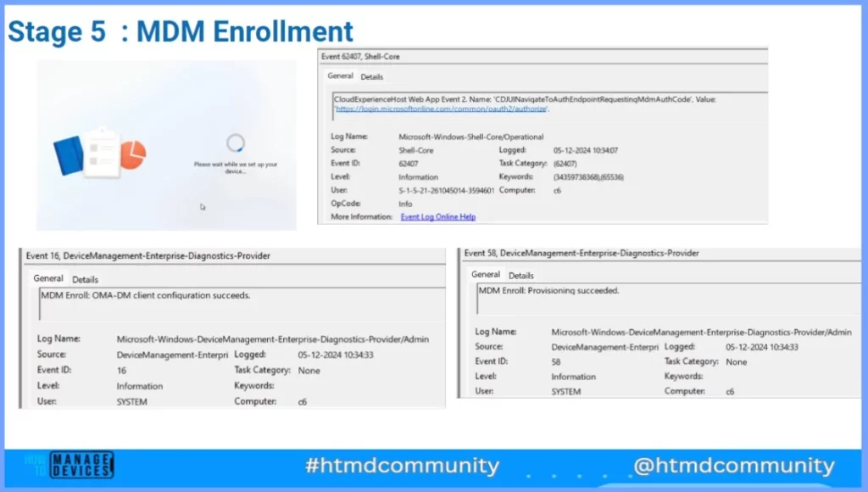The height and width of the screenshot is (492, 868).
Task: Open the login.microsoftonline.com authorize link
Action: 441,109
